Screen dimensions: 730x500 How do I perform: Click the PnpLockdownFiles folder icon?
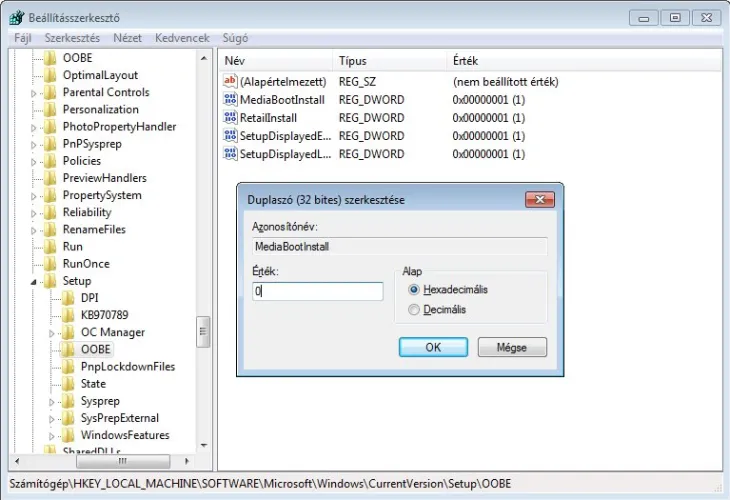(68, 367)
